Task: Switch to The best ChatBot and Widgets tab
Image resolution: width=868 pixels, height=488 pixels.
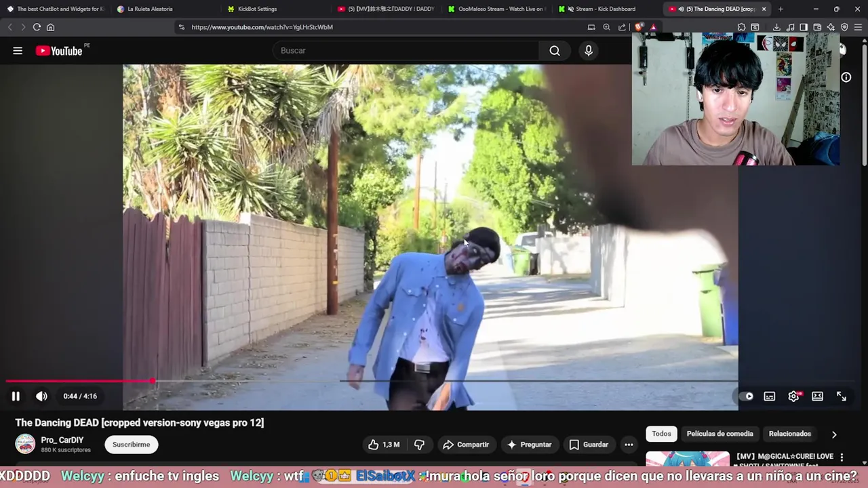Action: [x=55, y=9]
